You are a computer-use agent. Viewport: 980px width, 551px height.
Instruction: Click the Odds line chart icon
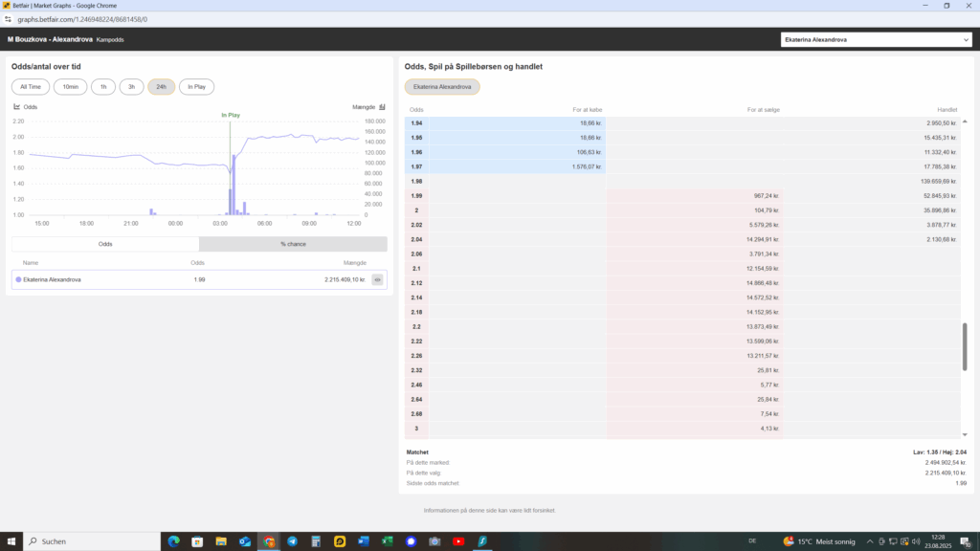17,107
